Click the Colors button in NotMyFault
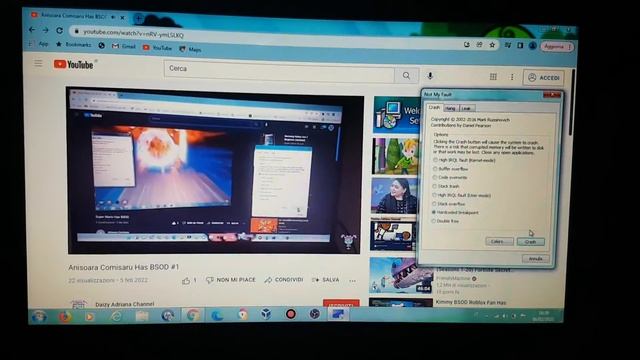Image resolution: width=640 pixels, height=360 pixels. (499, 242)
